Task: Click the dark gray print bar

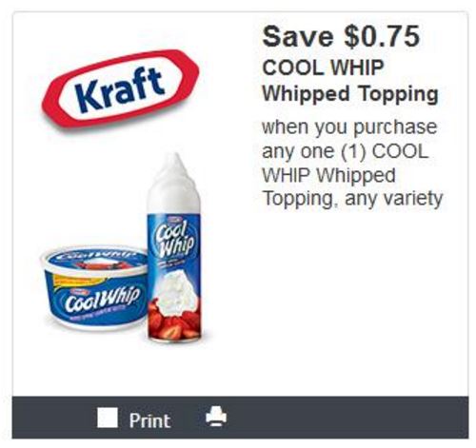Action: click(x=240, y=418)
